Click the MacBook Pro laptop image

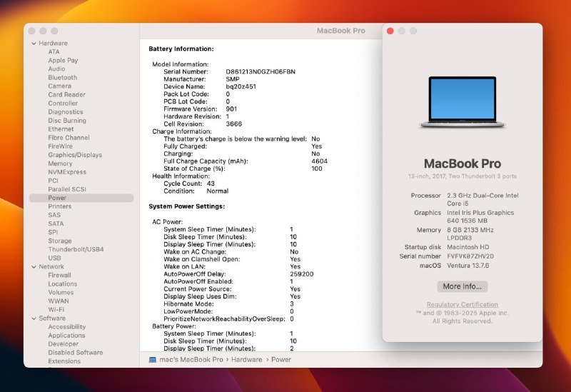pyautogui.click(x=462, y=102)
